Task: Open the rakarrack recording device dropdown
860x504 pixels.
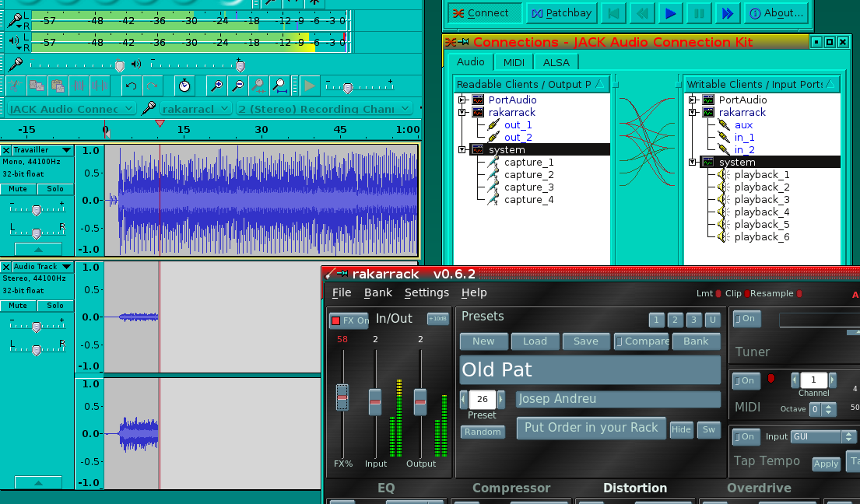Action: pyautogui.click(x=196, y=109)
